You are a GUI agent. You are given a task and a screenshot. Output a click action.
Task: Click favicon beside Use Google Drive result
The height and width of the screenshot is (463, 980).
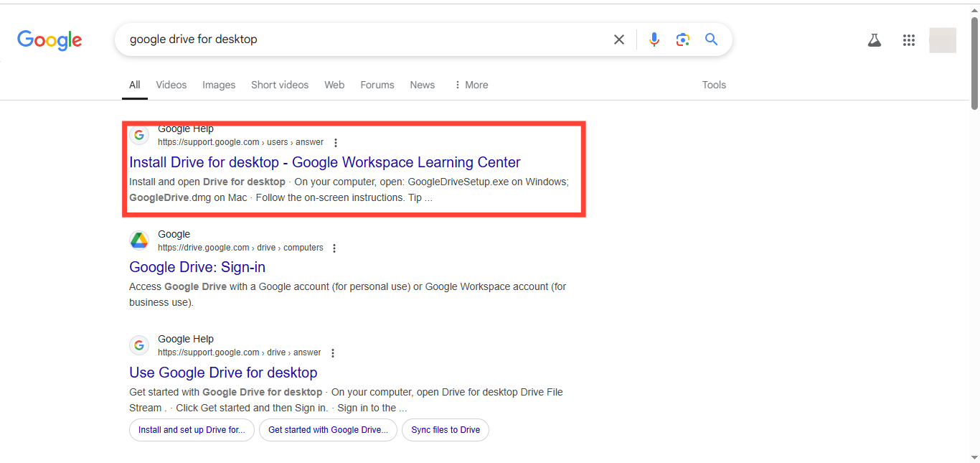coord(139,345)
